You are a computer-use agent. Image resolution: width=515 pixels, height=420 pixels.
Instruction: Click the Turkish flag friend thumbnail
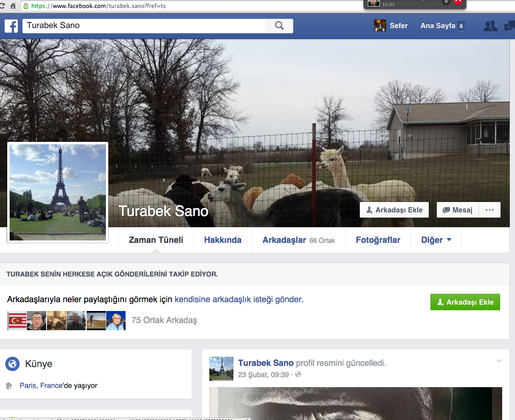17,321
